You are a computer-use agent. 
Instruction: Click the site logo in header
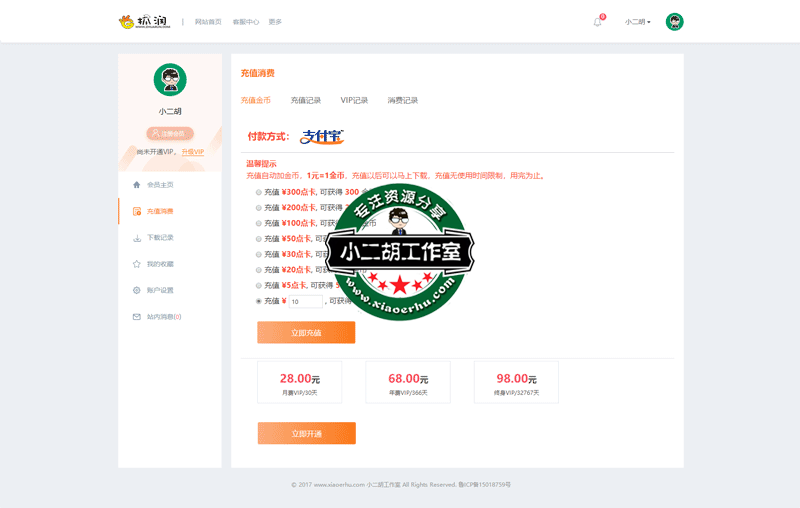click(144, 21)
